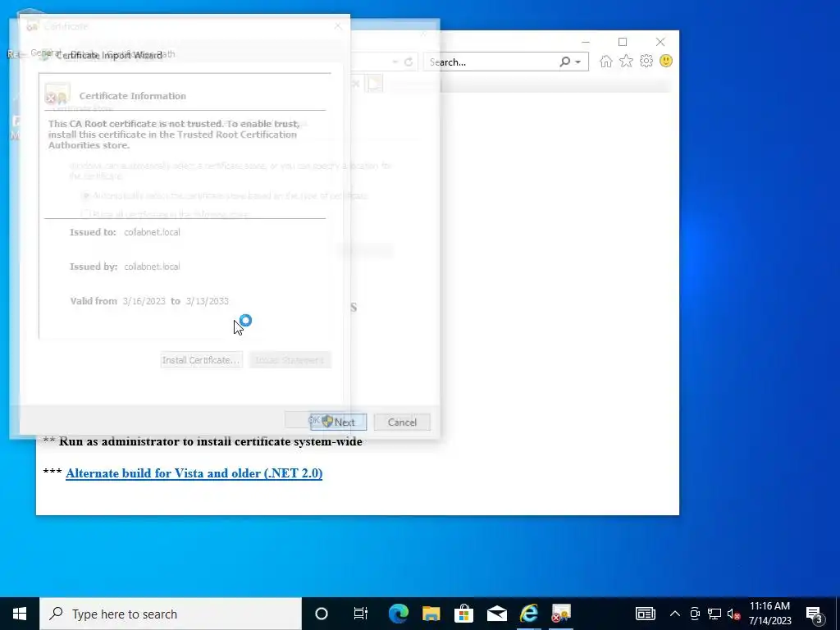Viewport: 840px width, 630px height.
Task: Open the notification center icon
Action: pyautogui.click(x=815, y=614)
